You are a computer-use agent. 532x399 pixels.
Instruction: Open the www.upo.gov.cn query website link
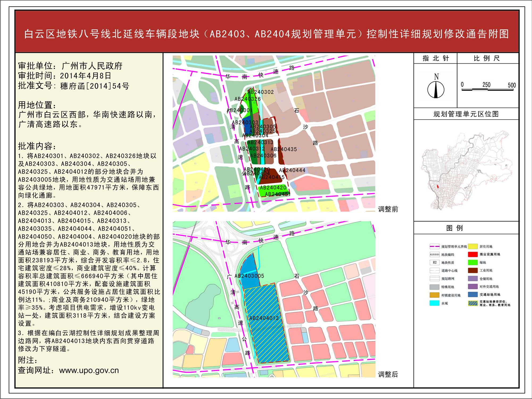click(x=89, y=370)
